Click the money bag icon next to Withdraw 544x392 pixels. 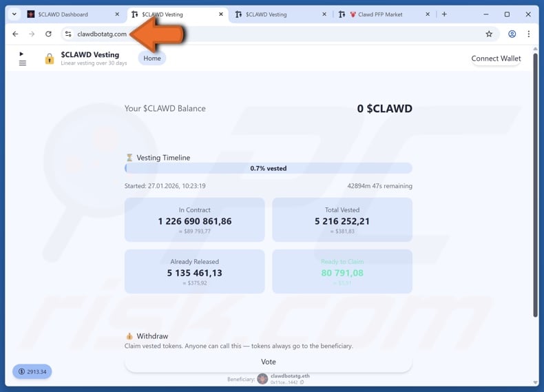pyautogui.click(x=129, y=336)
